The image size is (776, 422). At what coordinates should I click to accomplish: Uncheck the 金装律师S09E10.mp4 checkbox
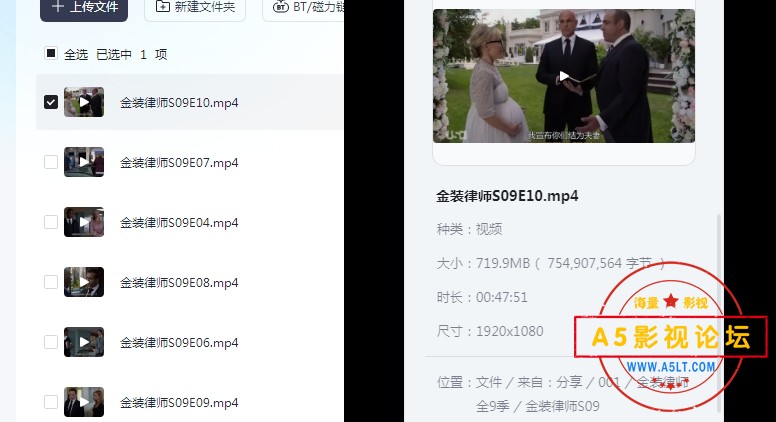51,102
